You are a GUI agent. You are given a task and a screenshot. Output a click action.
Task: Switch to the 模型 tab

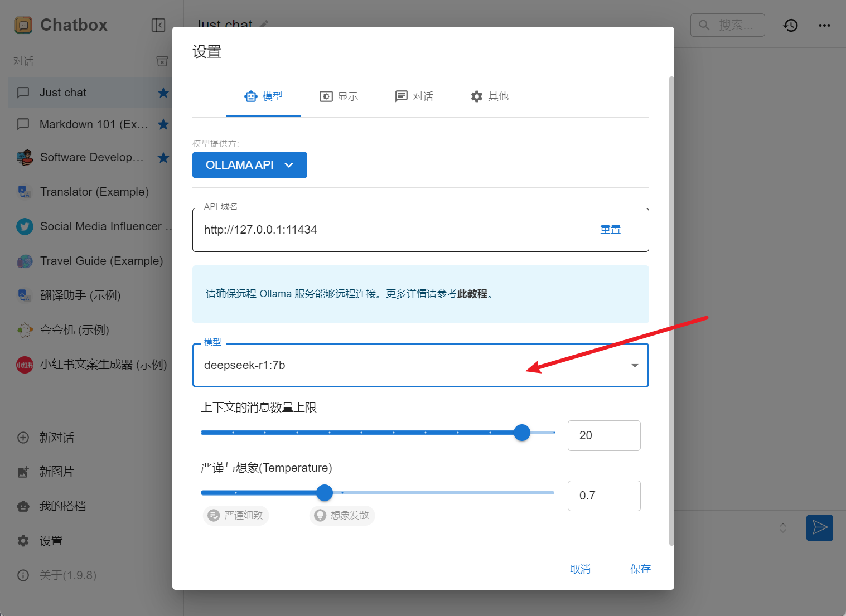coord(263,96)
